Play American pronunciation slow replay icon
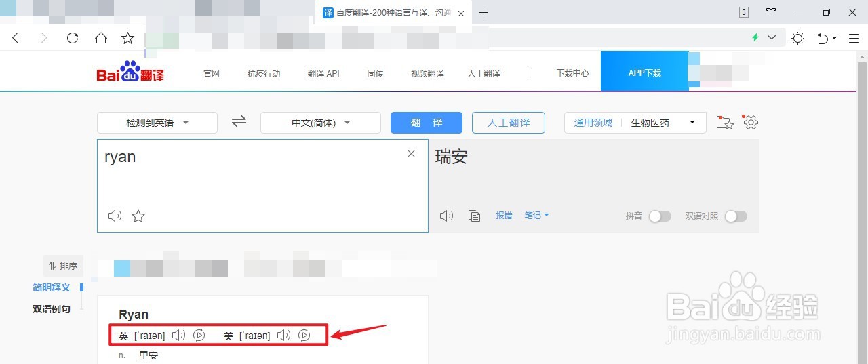This screenshot has height=364, width=868. pyautogui.click(x=304, y=336)
